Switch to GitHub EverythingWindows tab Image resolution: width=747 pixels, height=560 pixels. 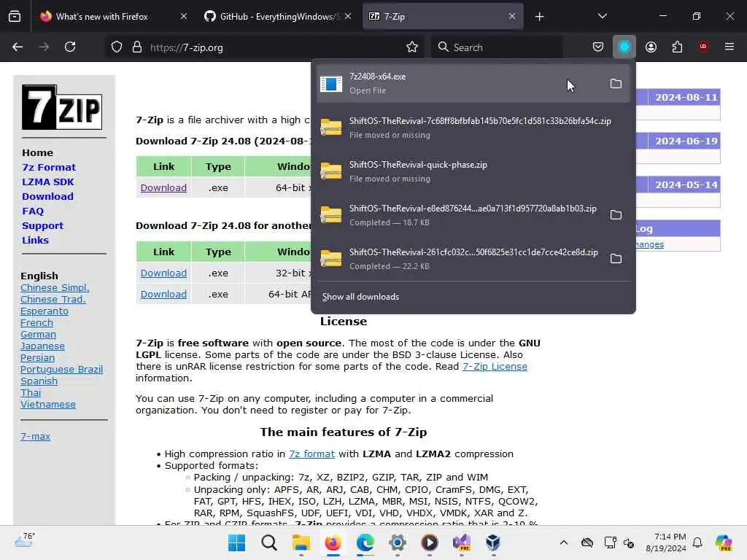[x=278, y=17]
